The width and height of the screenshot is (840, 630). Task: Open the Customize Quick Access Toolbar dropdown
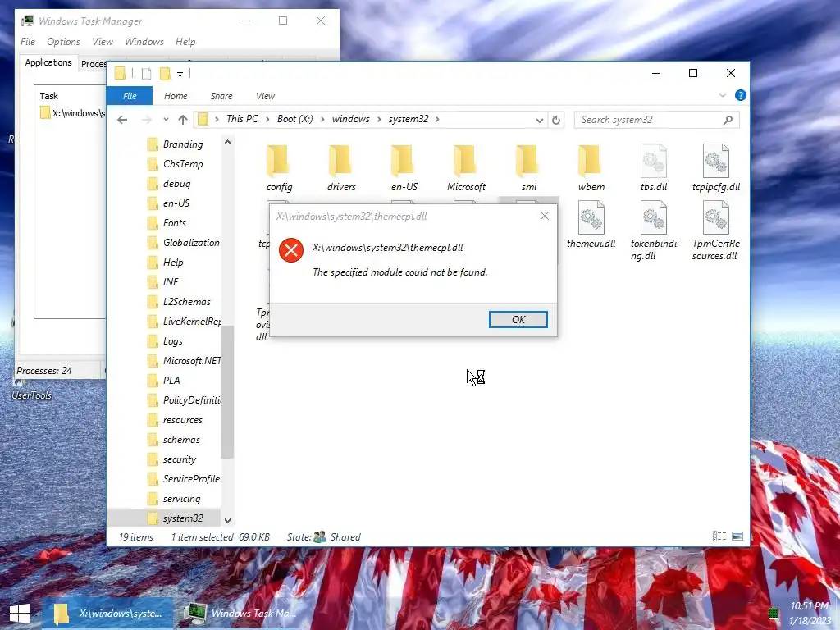[x=180, y=75]
